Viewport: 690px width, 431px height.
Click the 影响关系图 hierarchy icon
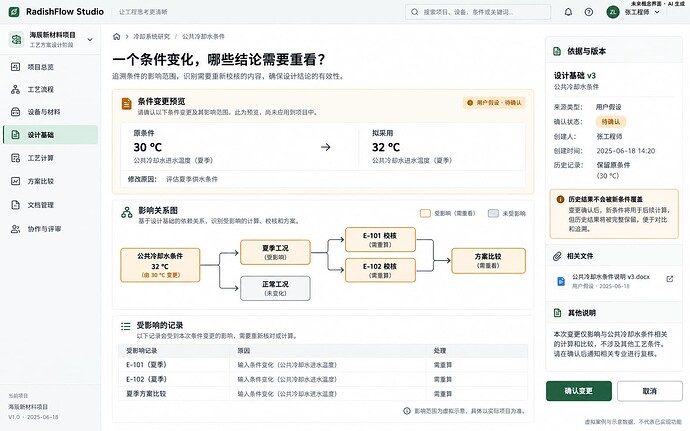point(127,213)
